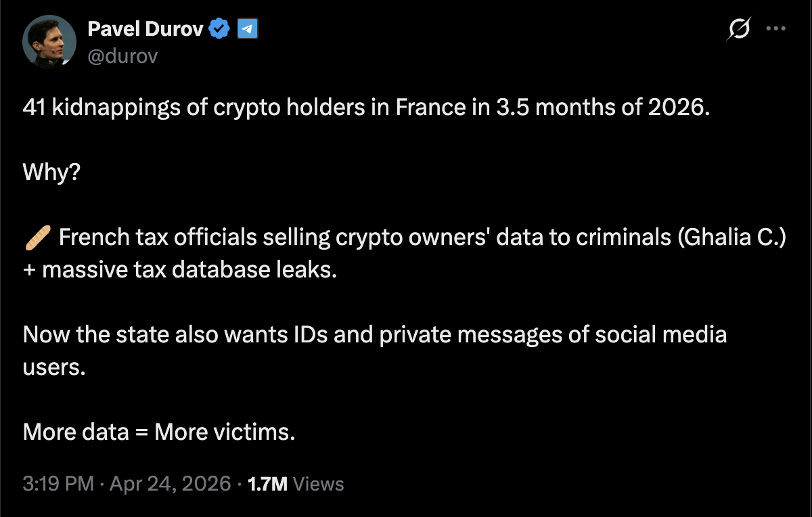Click the baguette emoji in the tweet

pos(37,238)
